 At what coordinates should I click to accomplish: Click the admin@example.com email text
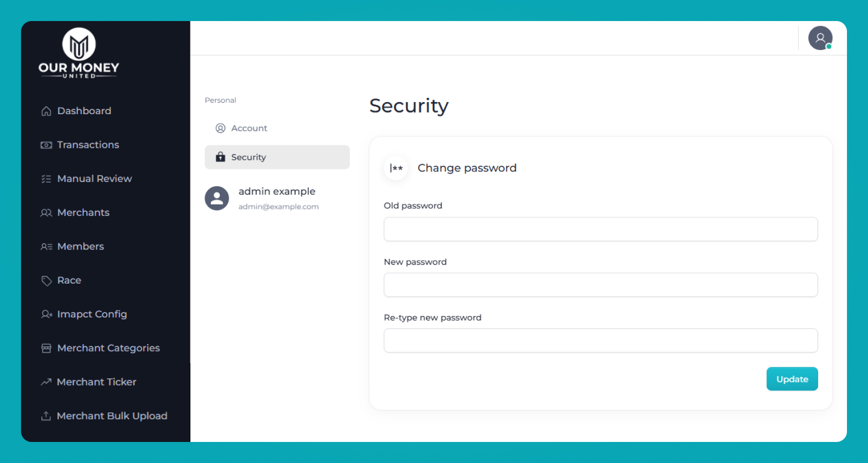tap(278, 207)
